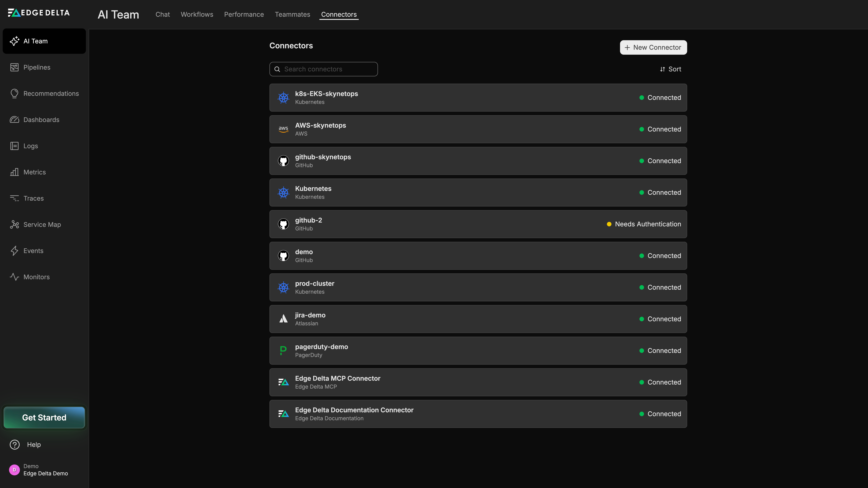Click the Demo user avatar
The height and width of the screenshot is (488, 868).
tap(14, 470)
